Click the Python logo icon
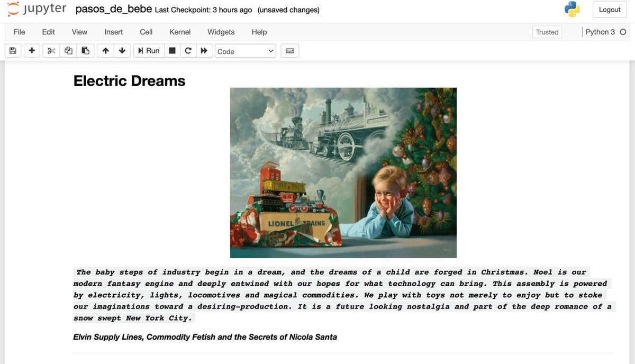The width and height of the screenshot is (635, 364). coord(572,10)
